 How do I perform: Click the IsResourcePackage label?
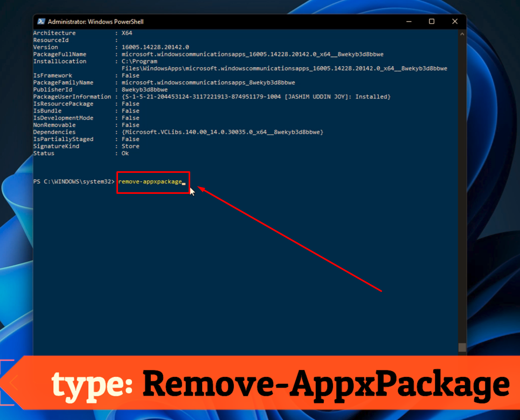(x=64, y=104)
